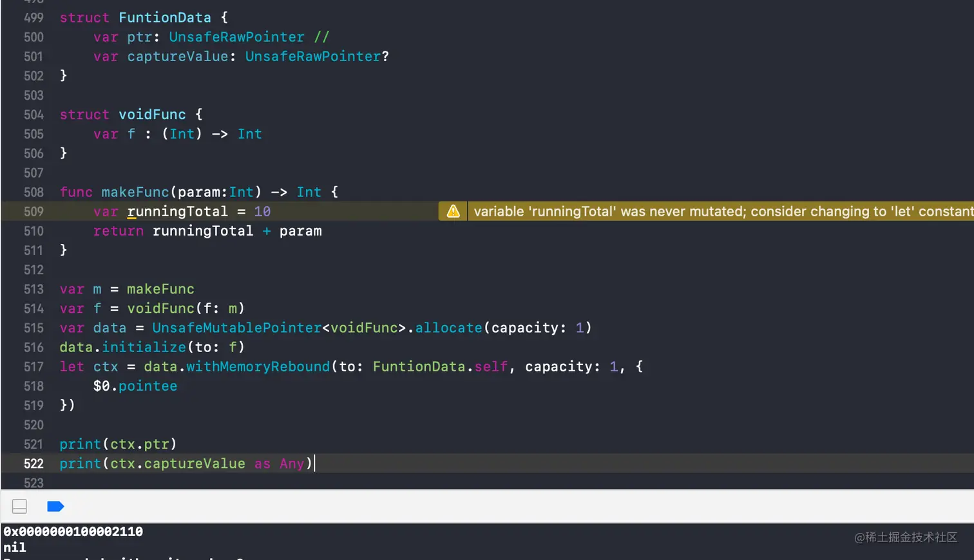The width and height of the screenshot is (974, 560).
Task: Click line number 522 in the gutter
Action: click(x=33, y=464)
